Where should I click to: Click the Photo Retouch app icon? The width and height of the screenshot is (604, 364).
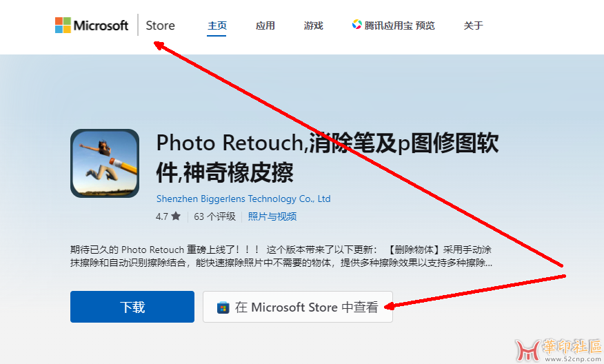(x=105, y=163)
